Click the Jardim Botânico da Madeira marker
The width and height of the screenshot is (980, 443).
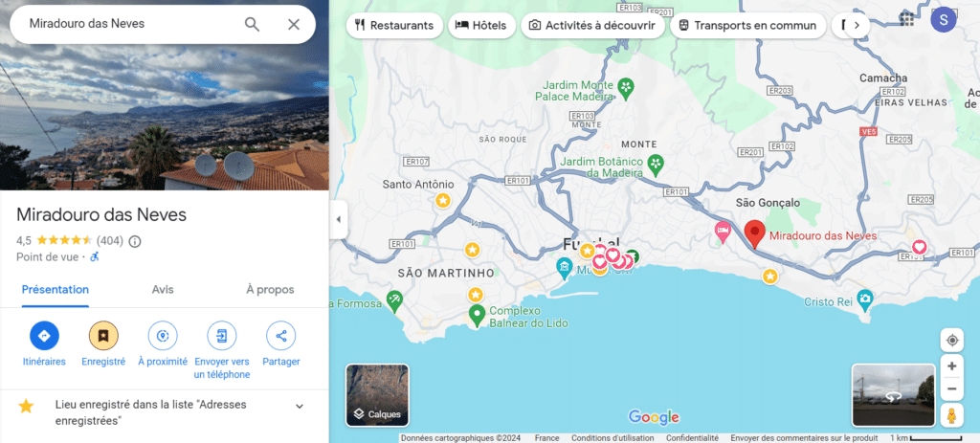point(656,165)
